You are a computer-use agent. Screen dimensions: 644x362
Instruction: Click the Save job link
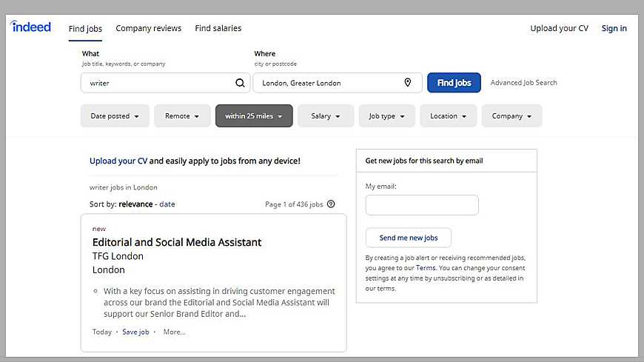click(x=135, y=332)
